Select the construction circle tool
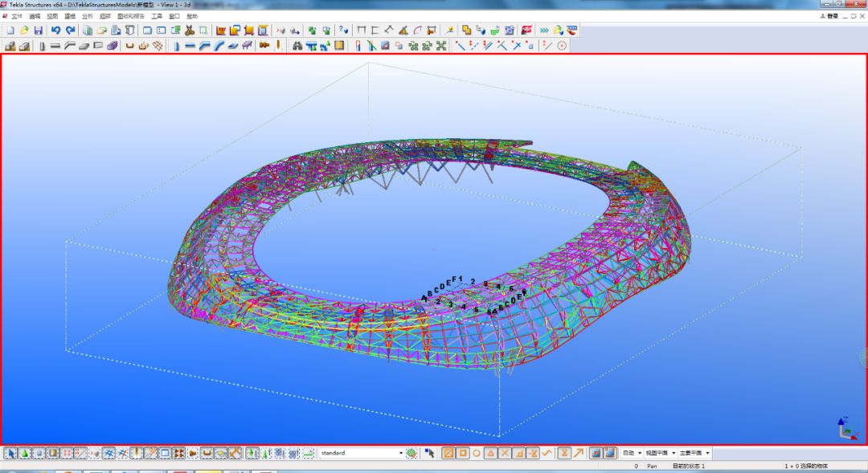The height and width of the screenshot is (473, 868). 562,46
